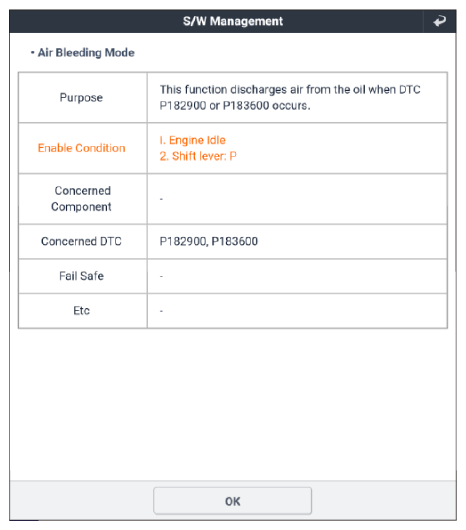Click the bullet before Air Bleeding Mode
Screen dimensions: 466x530
[x=32, y=52]
